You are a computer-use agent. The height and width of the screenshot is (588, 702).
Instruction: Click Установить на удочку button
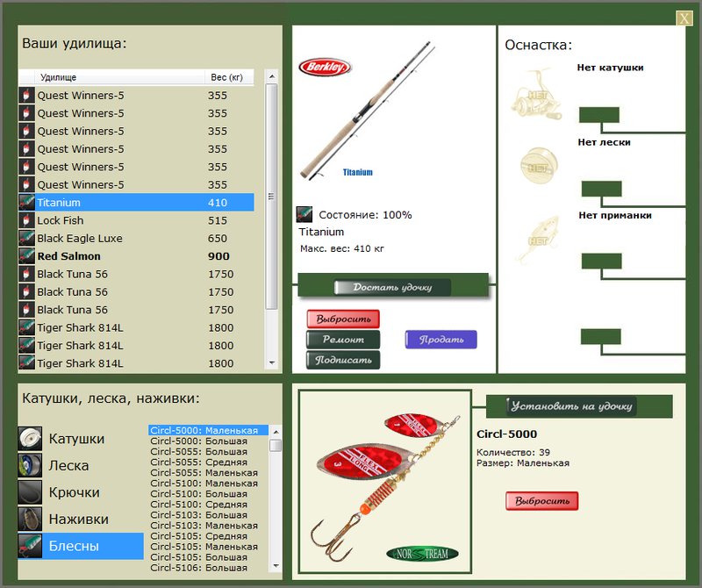pyautogui.click(x=572, y=406)
